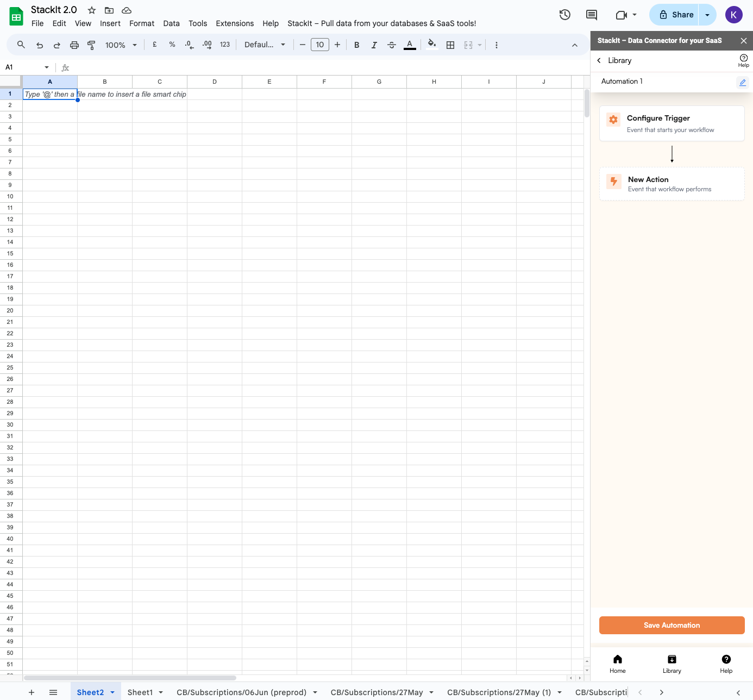
Task: Open the Configure Trigger step
Action: [672, 123]
